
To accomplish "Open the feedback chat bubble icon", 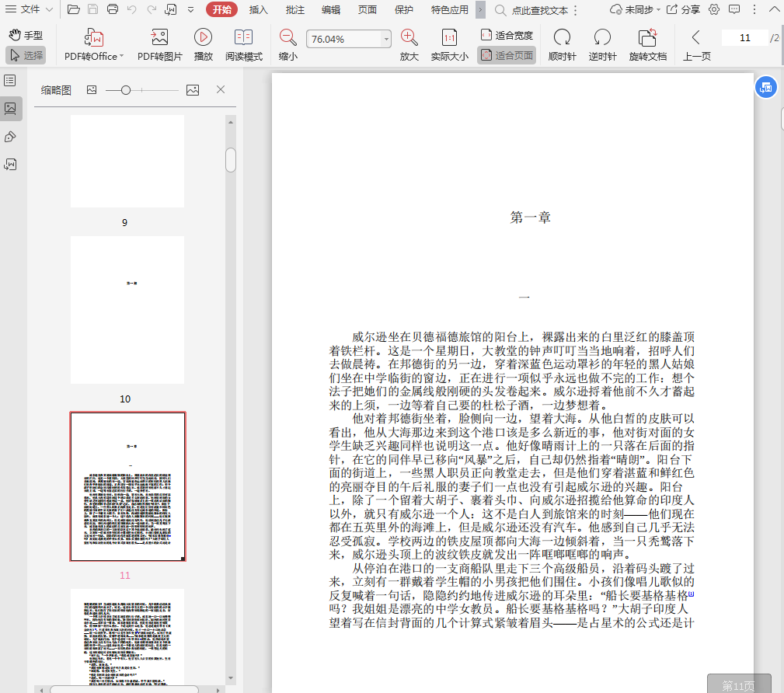I will point(734,9).
